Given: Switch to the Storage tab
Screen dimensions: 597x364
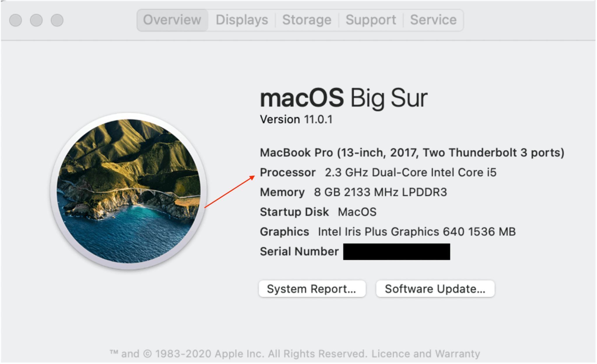Looking at the screenshot, I should [307, 20].
